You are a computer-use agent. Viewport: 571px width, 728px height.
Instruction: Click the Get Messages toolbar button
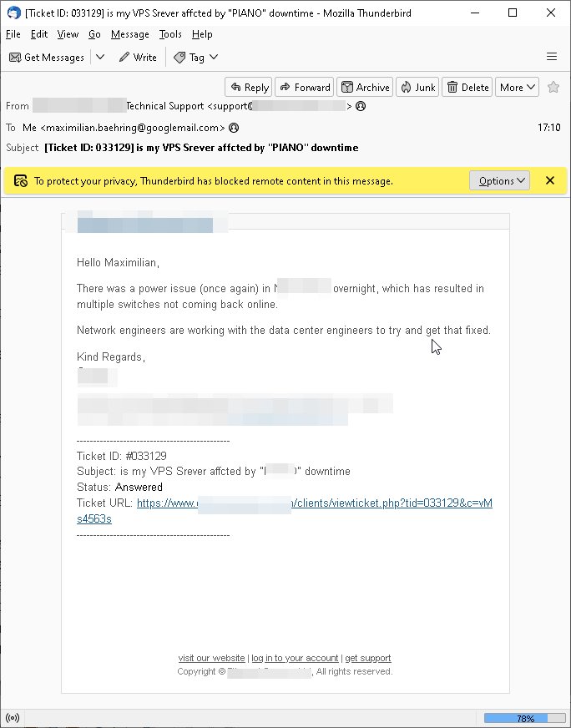pyautogui.click(x=47, y=58)
